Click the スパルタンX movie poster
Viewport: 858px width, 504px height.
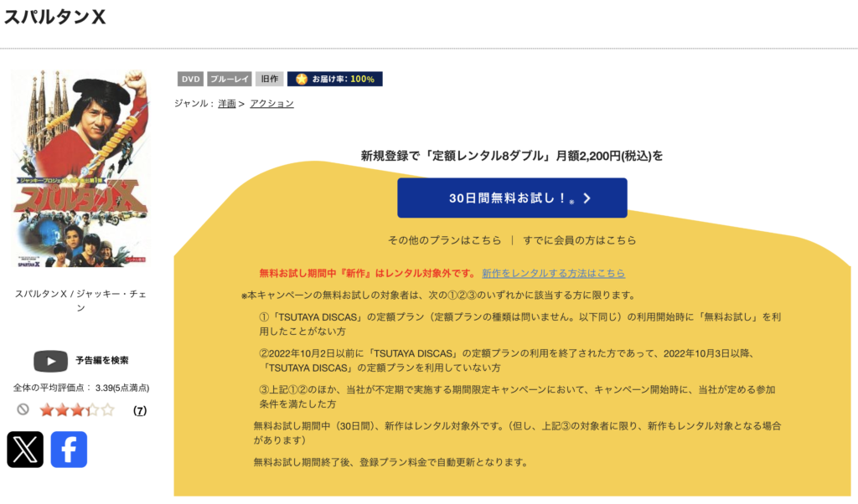pyautogui.click(x=80, y=168)
